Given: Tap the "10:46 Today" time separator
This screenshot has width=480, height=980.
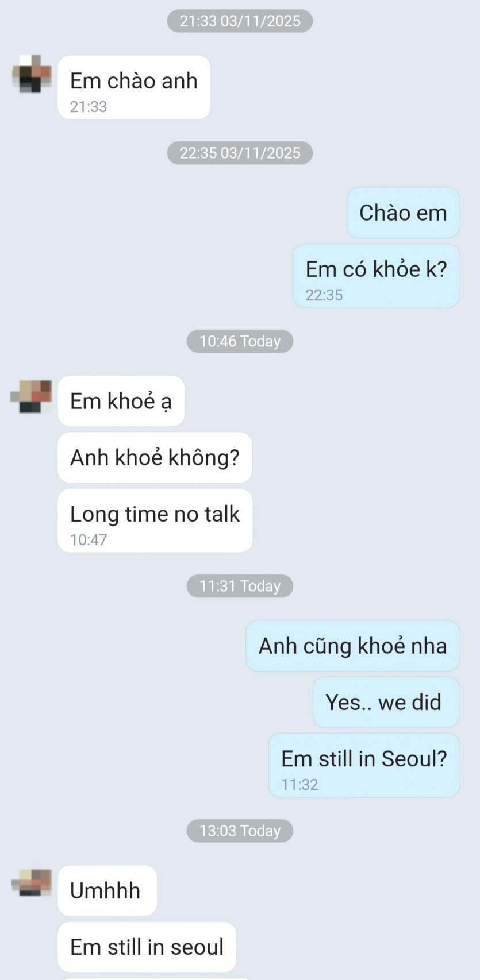Looking at the screenshot, I should click(x=240, y=341).
